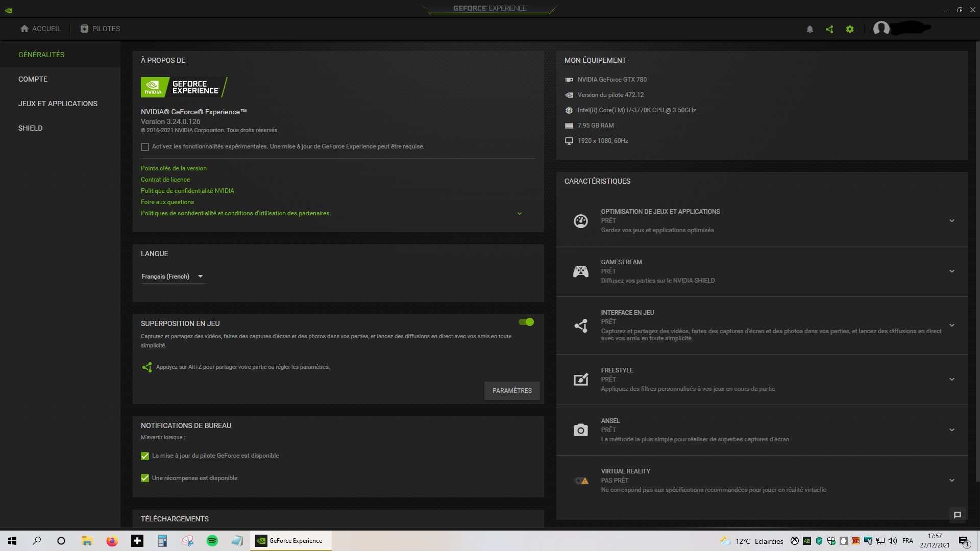980x552 pixels.
Task: Click the 7.95 GB RAM text
Action: tap(596, 126)
